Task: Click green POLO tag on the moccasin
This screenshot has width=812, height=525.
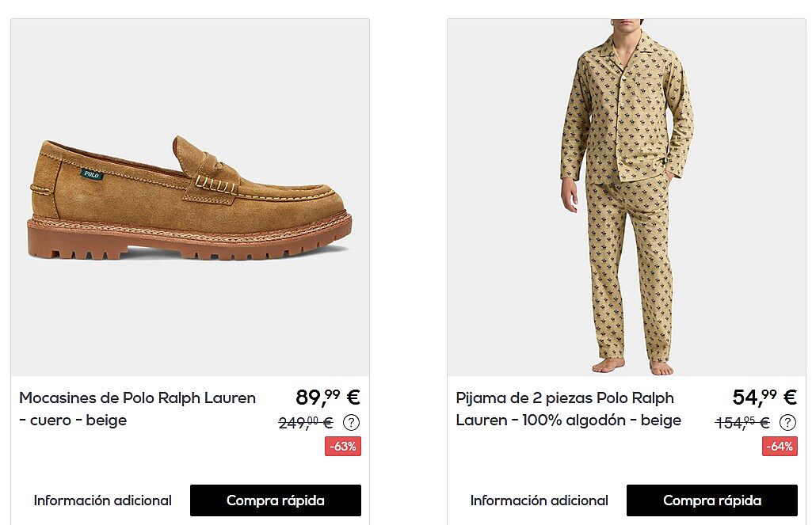Action: pos(92,174)
